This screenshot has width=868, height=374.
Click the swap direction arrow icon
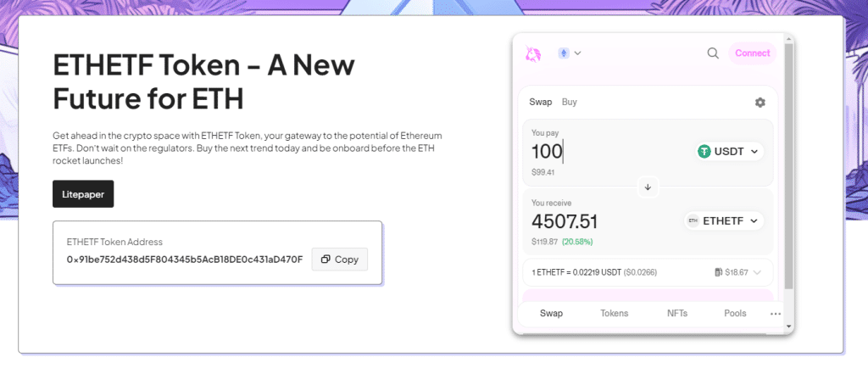pos(648,187)
